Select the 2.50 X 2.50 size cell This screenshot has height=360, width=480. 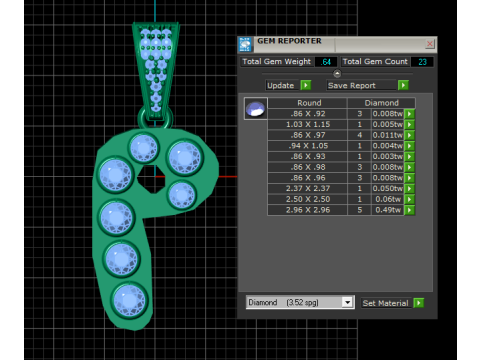click(x=308, y=199)
